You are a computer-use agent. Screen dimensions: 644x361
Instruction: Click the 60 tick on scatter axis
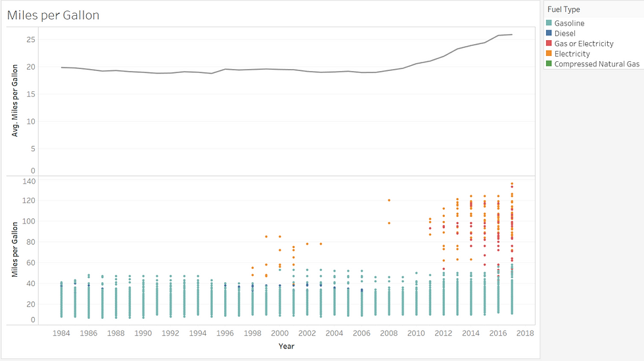pos(31,263)
